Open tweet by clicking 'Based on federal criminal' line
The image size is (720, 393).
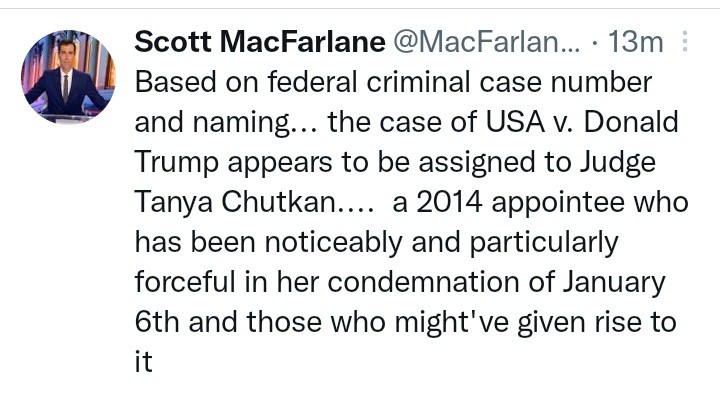(393, 83)
